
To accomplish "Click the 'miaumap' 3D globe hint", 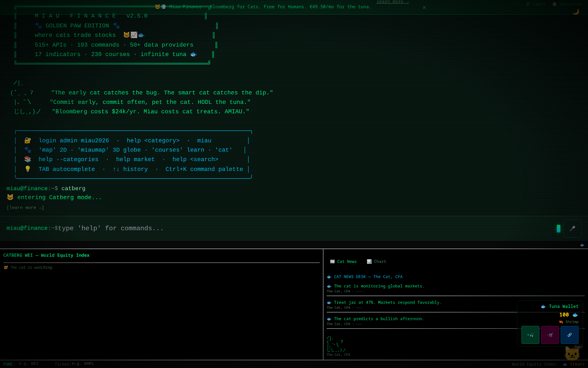I will 109,150.
